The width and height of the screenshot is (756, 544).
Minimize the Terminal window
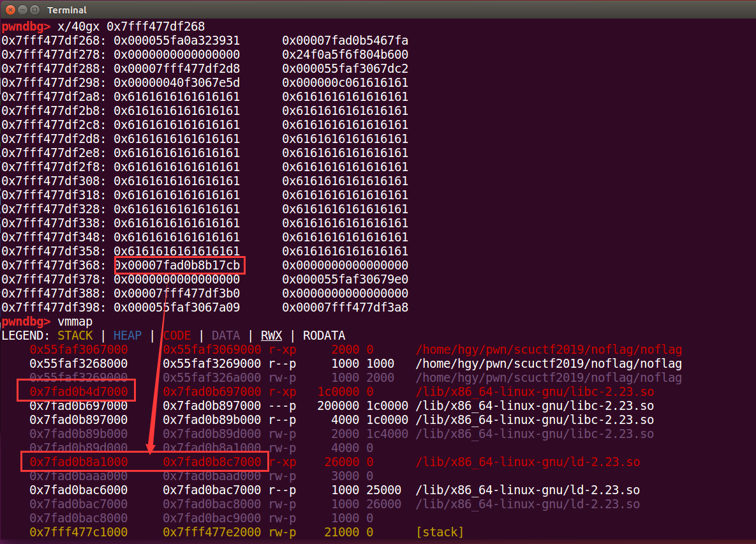[22, 10]
